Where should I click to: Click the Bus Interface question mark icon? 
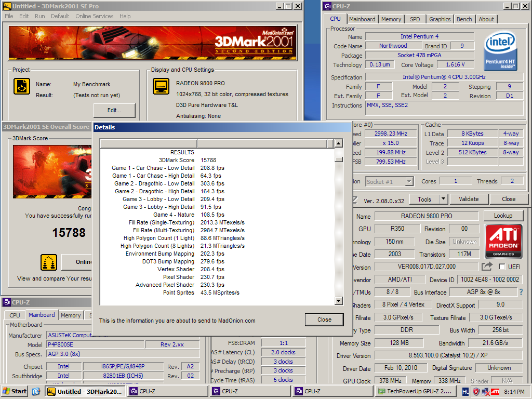click(x=521, y=292)
